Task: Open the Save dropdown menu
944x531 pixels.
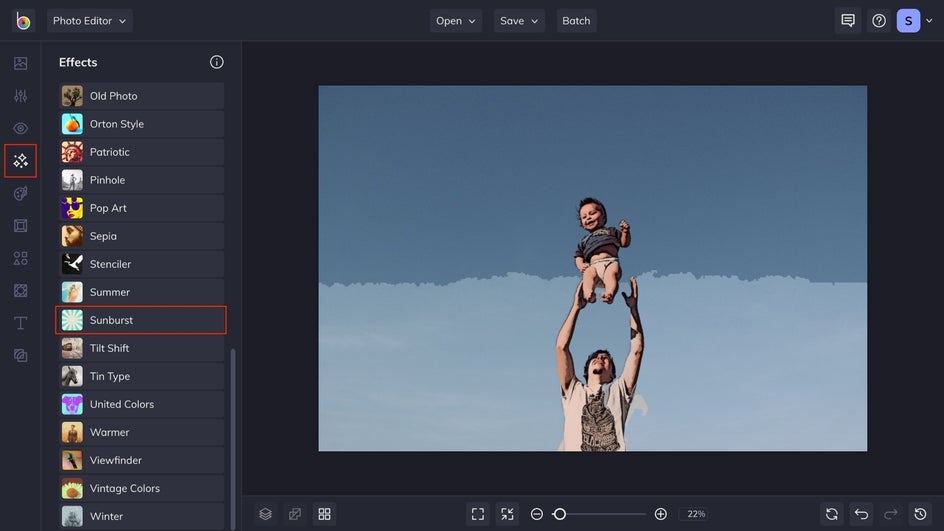Action: [x=518, y=21]
